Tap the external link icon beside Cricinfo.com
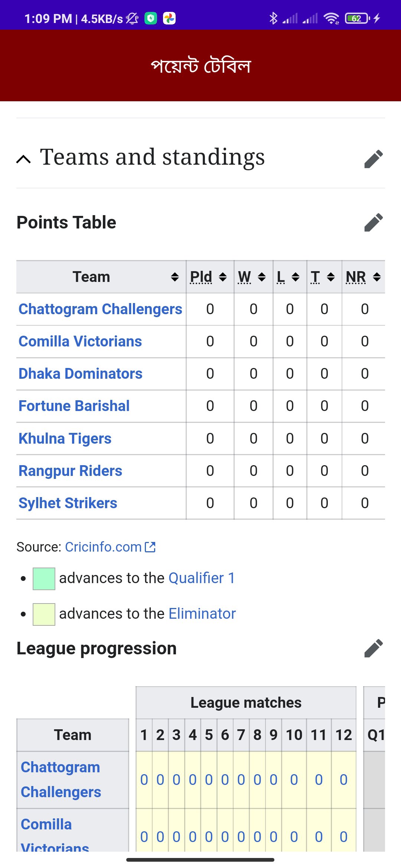Screen dimensions: 401x868 [x=150, y=547]
